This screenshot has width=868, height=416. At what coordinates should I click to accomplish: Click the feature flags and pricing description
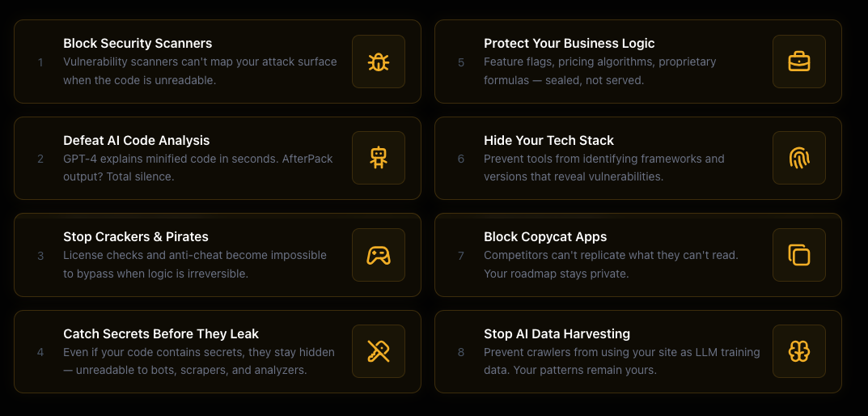pos(599,70)
